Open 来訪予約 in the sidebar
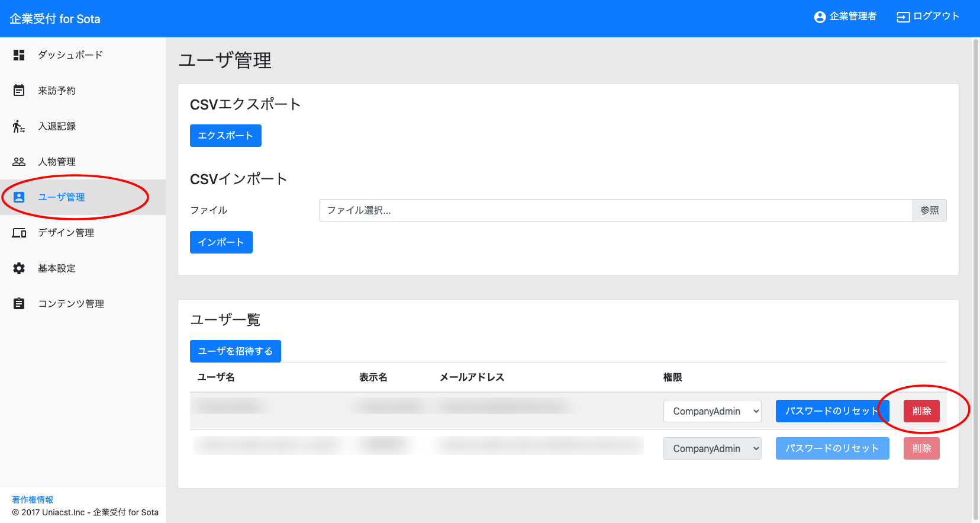This screenshot has width=980, height=523. click(83, 91)
